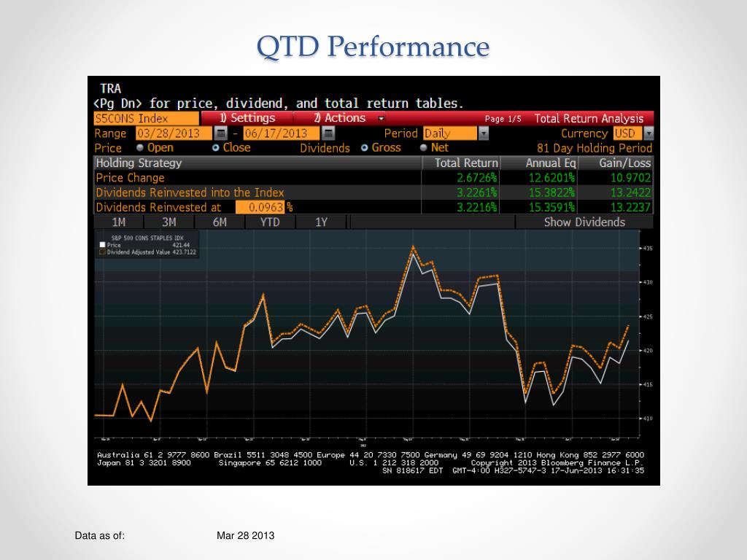Open the Settings menu
This screenshot has width=747, height=560.
[247, 118]
